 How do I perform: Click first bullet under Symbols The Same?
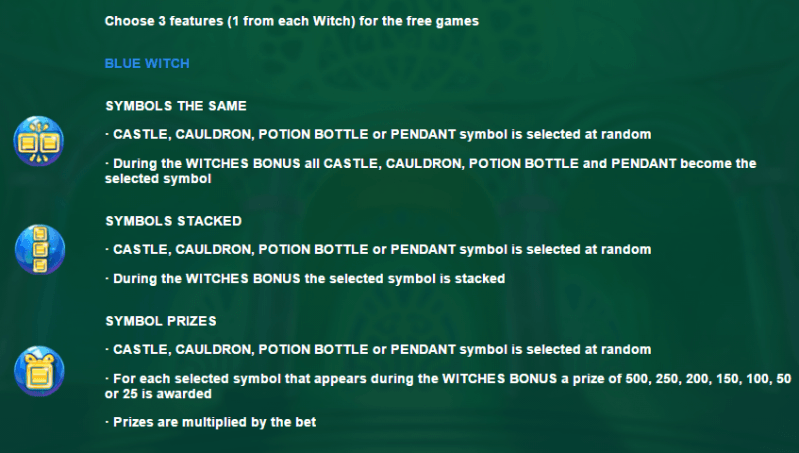(378, 135)
